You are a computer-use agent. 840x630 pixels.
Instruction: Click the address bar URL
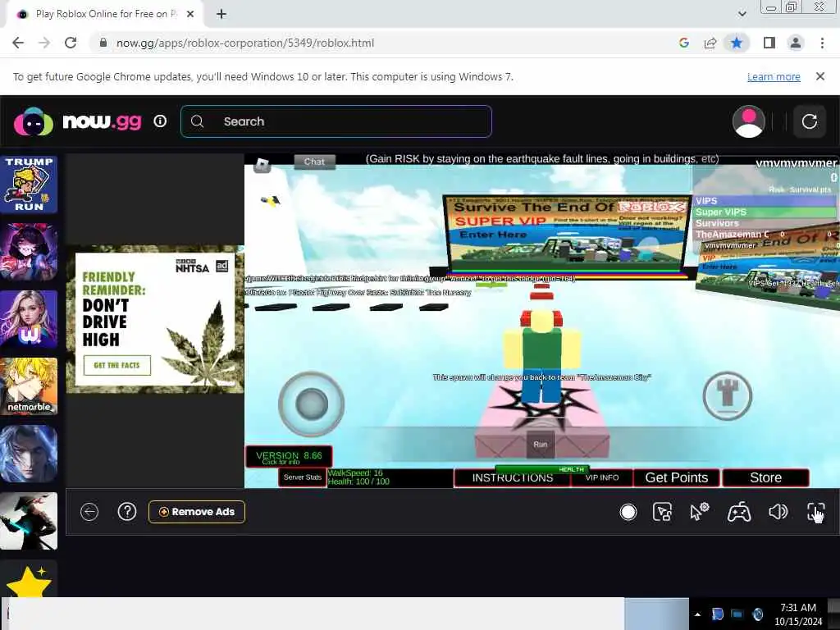(x=244, y=43)
